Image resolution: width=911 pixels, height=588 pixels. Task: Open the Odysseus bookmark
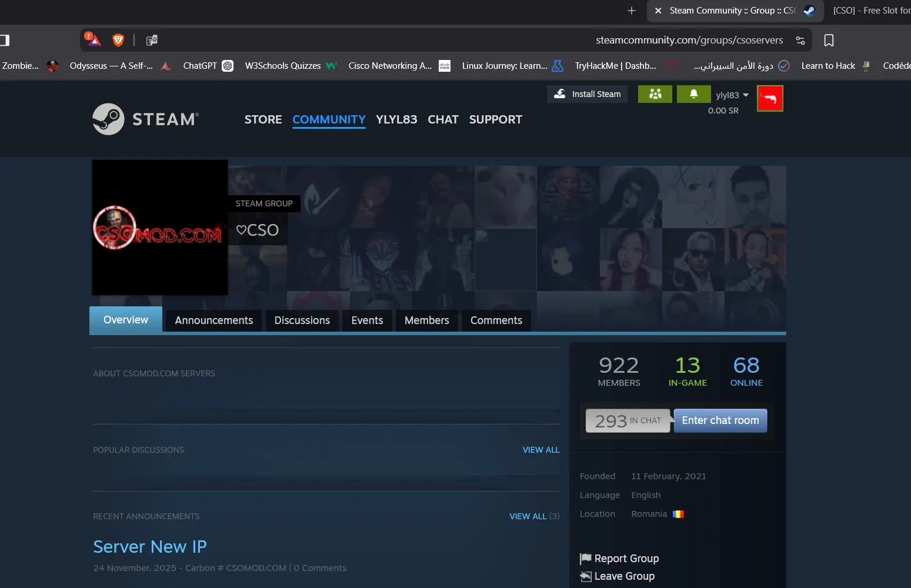120,66
